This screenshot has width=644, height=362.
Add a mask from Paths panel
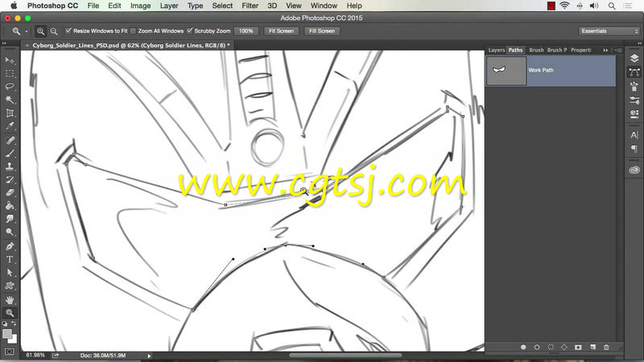[x=578, y=348]
